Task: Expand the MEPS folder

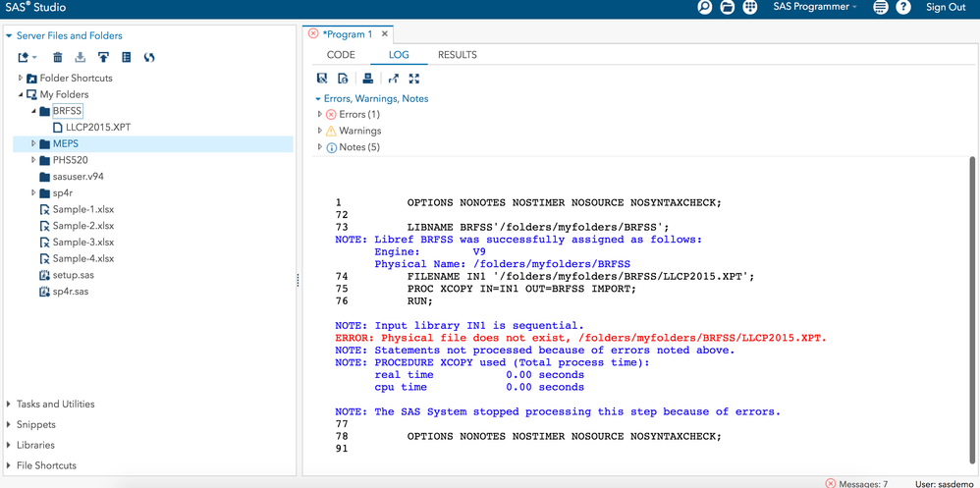Action: pos(33,143)
